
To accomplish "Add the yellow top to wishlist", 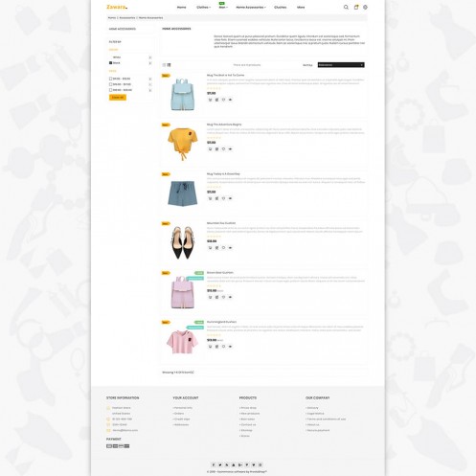I will [x=223, y=149].
